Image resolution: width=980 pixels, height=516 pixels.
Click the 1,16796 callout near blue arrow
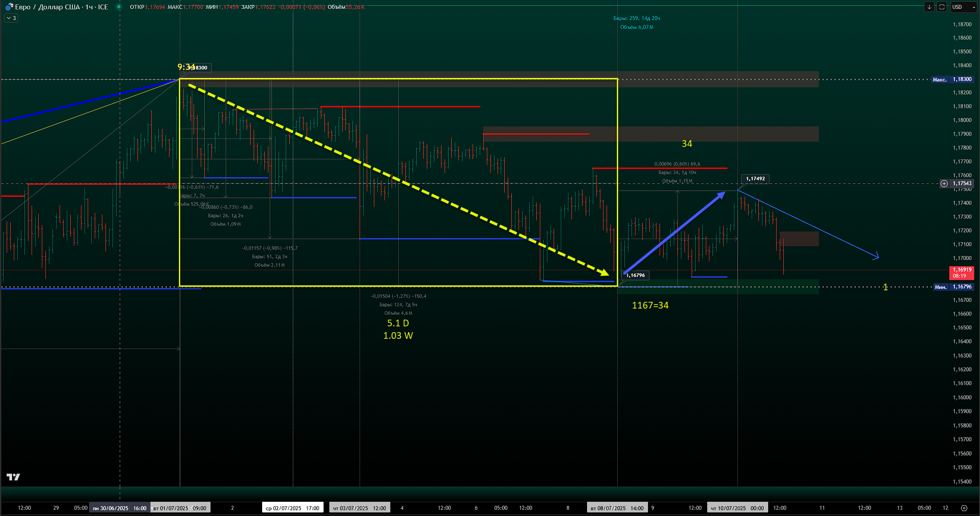636,275
